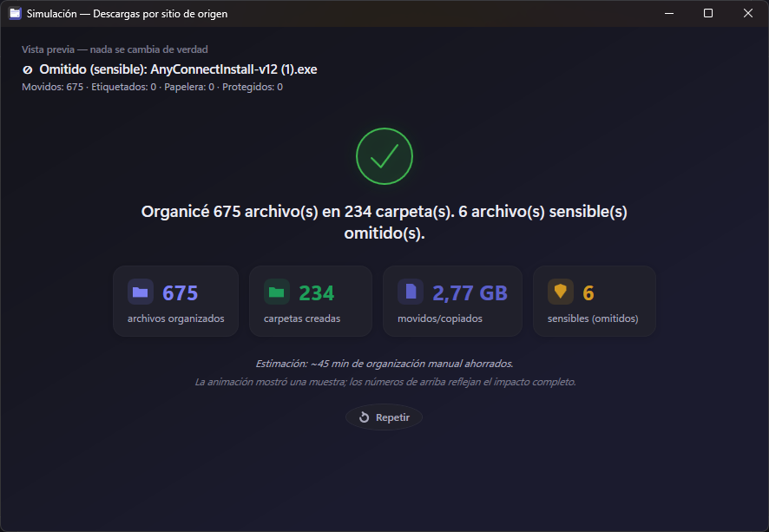This screenshot has height=532, width=769.
Task: Select the "234" count value
Action: [x=316, y=293]
